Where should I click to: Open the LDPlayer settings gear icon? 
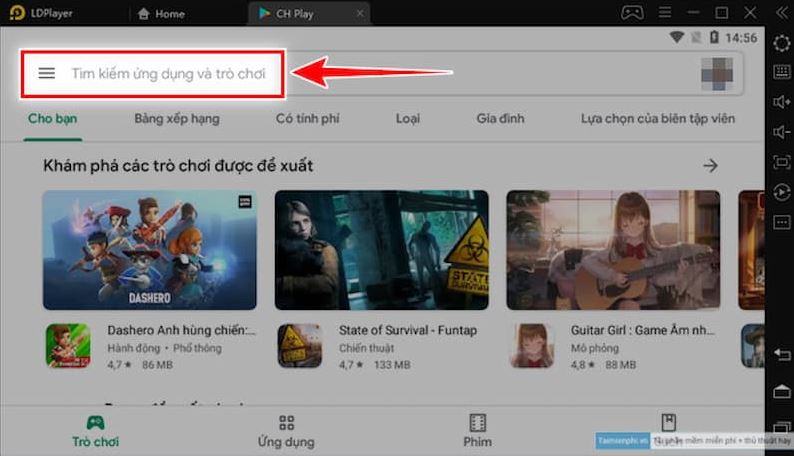[x=781, y=43]
